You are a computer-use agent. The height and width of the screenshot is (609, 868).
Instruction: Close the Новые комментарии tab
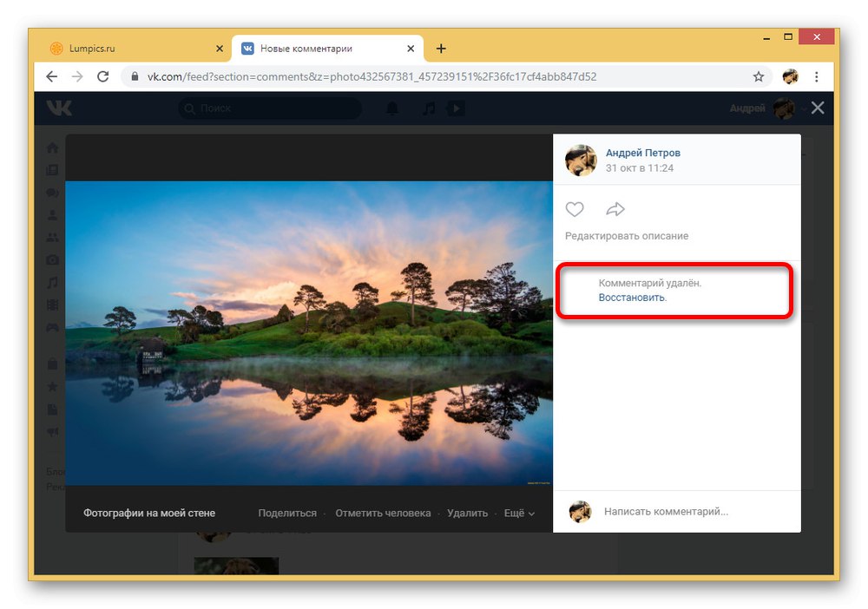[x=411, y=49]
